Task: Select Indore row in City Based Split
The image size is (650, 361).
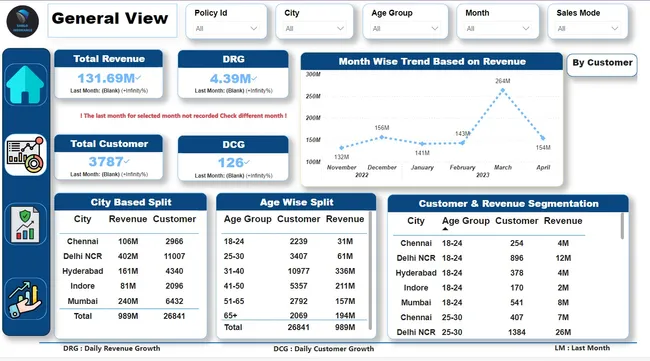Action: [x=129, y=286]
